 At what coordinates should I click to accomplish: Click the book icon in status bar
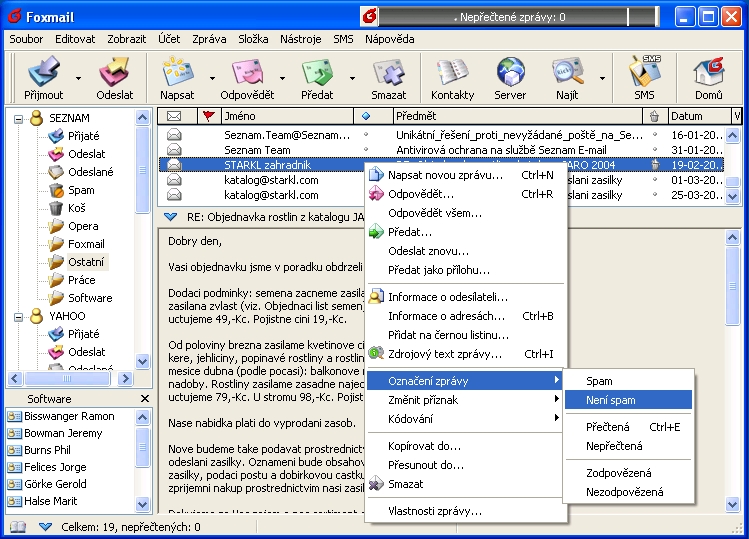[18, 527]
